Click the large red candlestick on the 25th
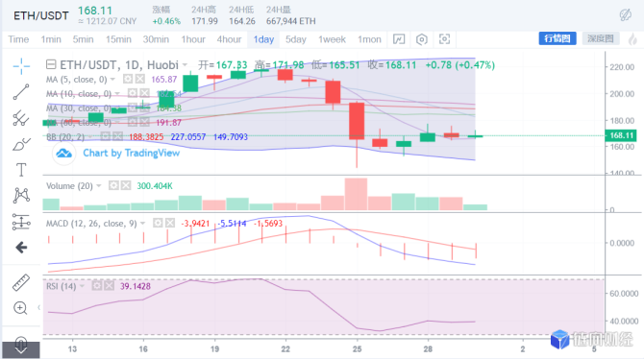This screenshot has width=644, height=359. coord(357,121)
